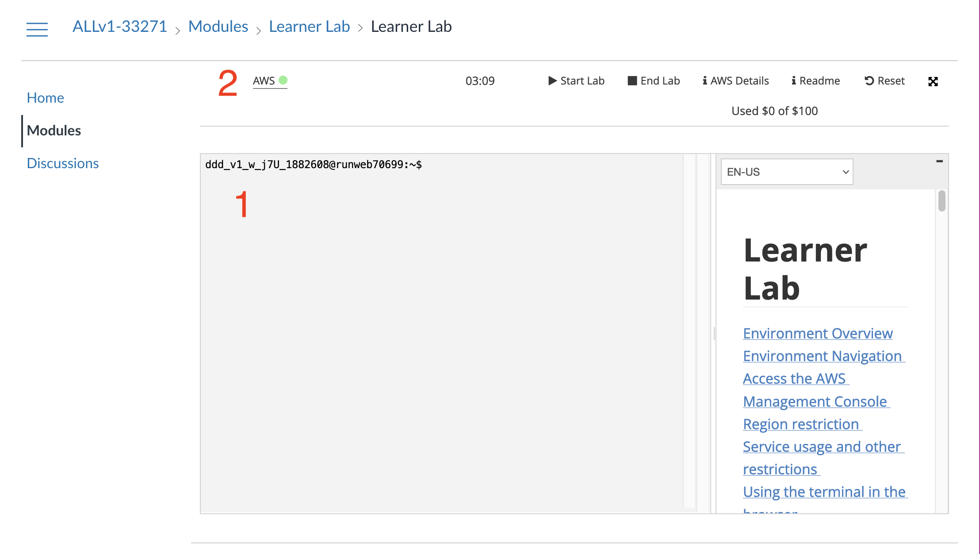
Task: Minimize the readme panel with dash icon
Action: (939, 162)
